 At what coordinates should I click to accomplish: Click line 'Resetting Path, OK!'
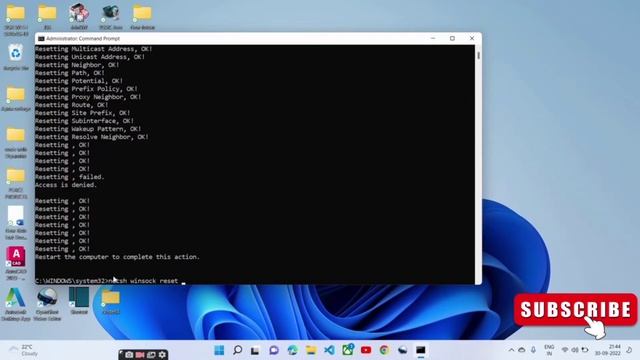(x=70, y=73)
